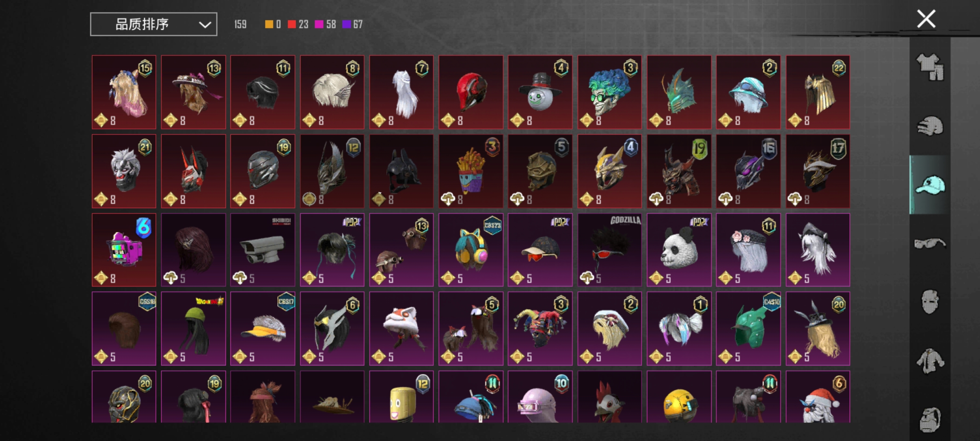Open the face mask category icon
Viewport: 980px width, 441px height.
click(x=930, y=302)
